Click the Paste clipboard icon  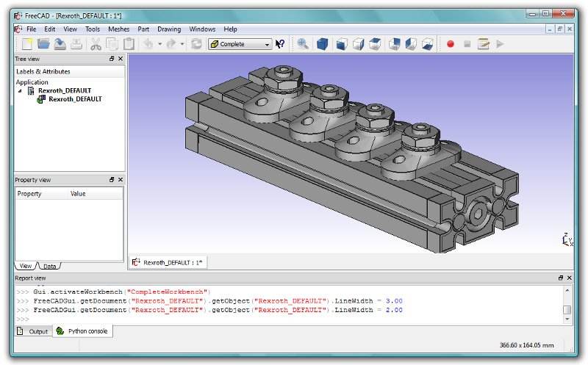pyautogui.click(x=129, y=44)
